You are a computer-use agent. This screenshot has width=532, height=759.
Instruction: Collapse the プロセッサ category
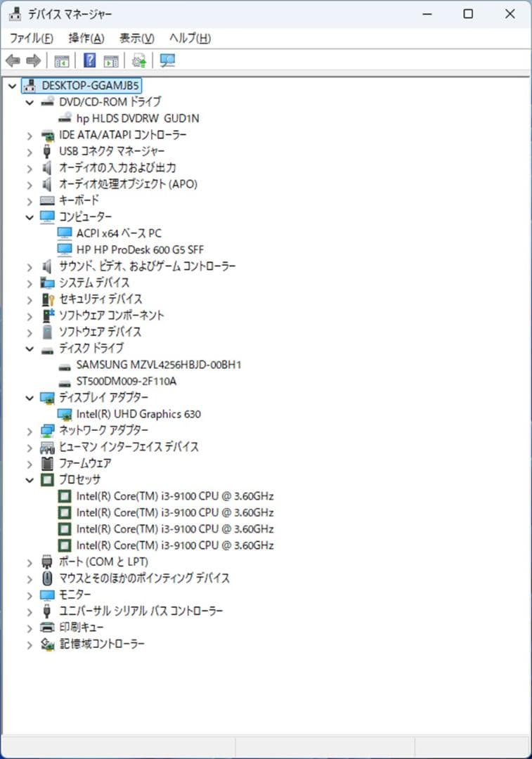point(30,480)
